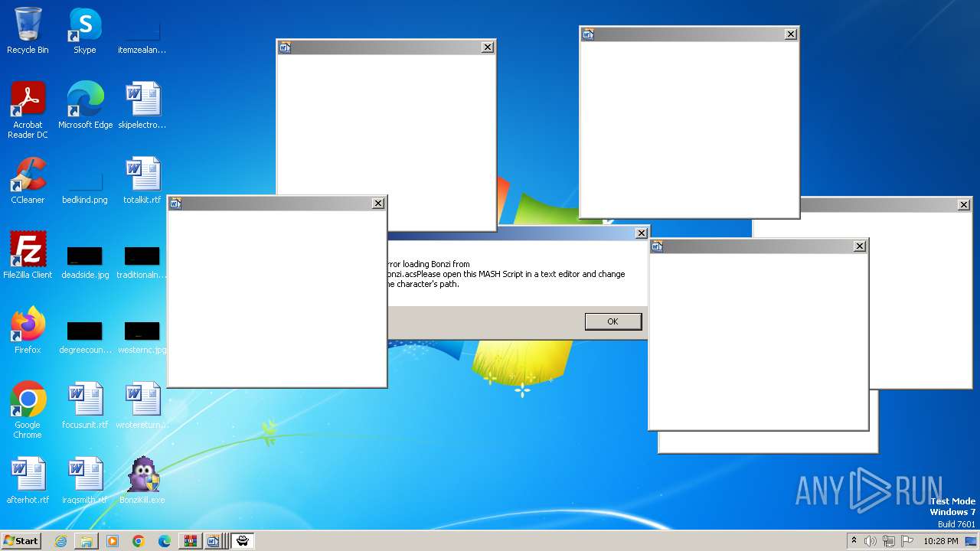Select the iraqsmith.rtf document icon
This screenshot has width=980, height=551.
(x=85, y=481)
